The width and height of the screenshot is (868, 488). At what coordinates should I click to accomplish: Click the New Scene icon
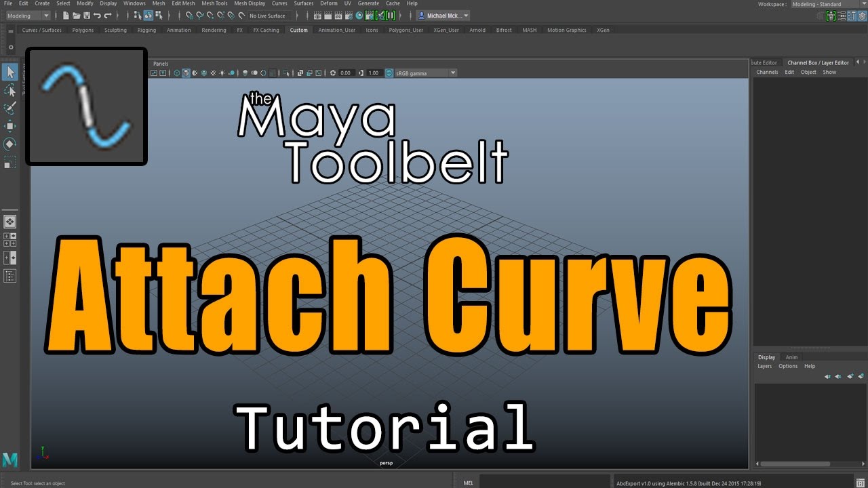[x=66, y=16]
